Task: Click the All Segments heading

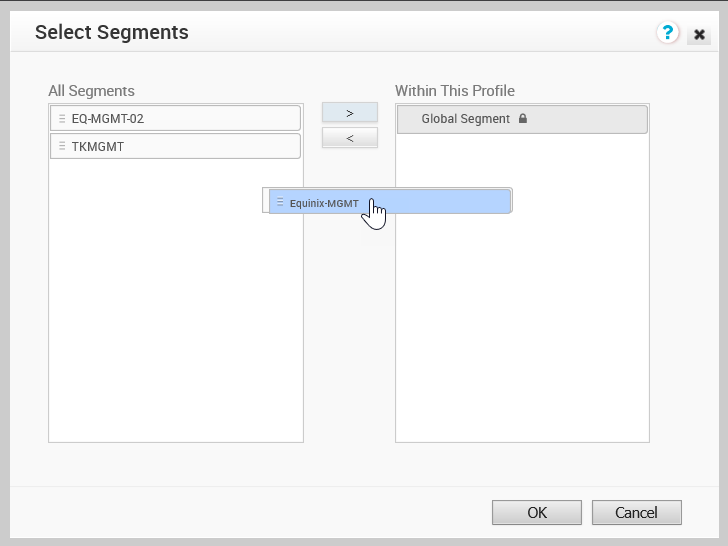Action: (x=91, y=91)
